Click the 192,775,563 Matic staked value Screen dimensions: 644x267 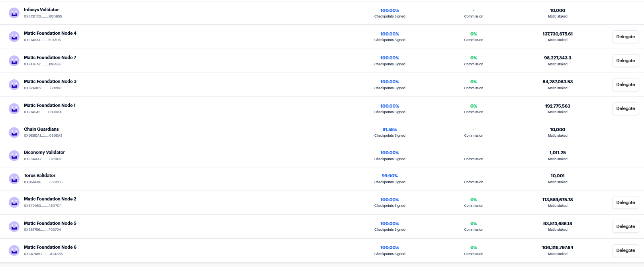[x=558, y=106]
